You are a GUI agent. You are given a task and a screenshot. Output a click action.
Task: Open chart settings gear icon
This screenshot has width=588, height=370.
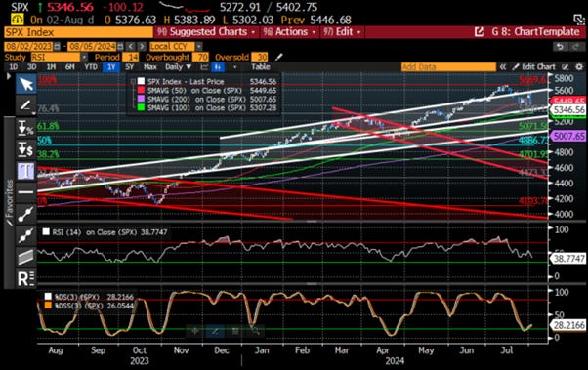click(579, 67)
